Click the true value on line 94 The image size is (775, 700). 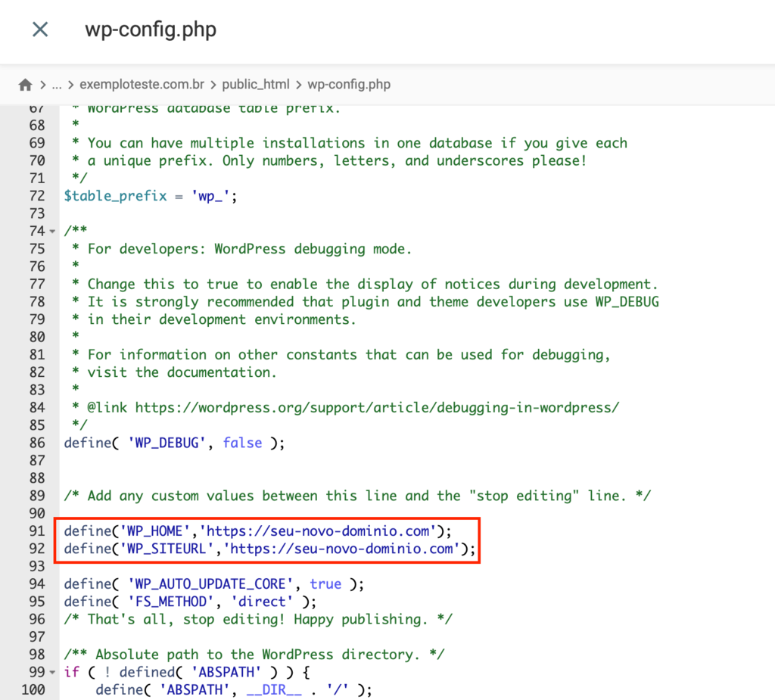point(325,584)
